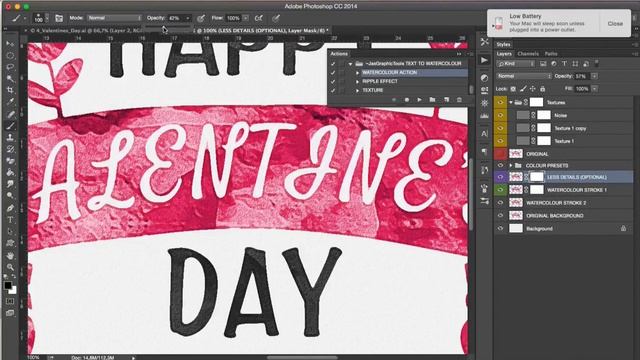Enable airbrush-style build-up icon
This screenshot has width=640, height=360.
pos(259,18)
